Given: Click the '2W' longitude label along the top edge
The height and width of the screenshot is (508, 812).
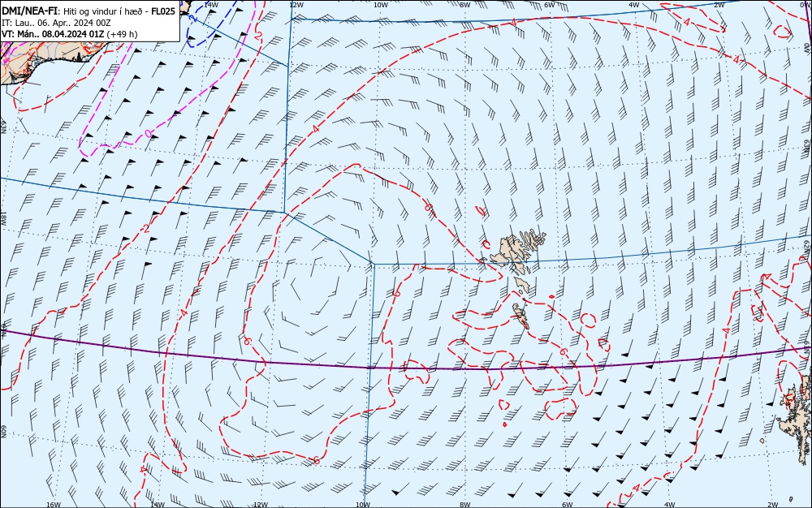Looking at the screenshot, I should (x=719, y=5).
